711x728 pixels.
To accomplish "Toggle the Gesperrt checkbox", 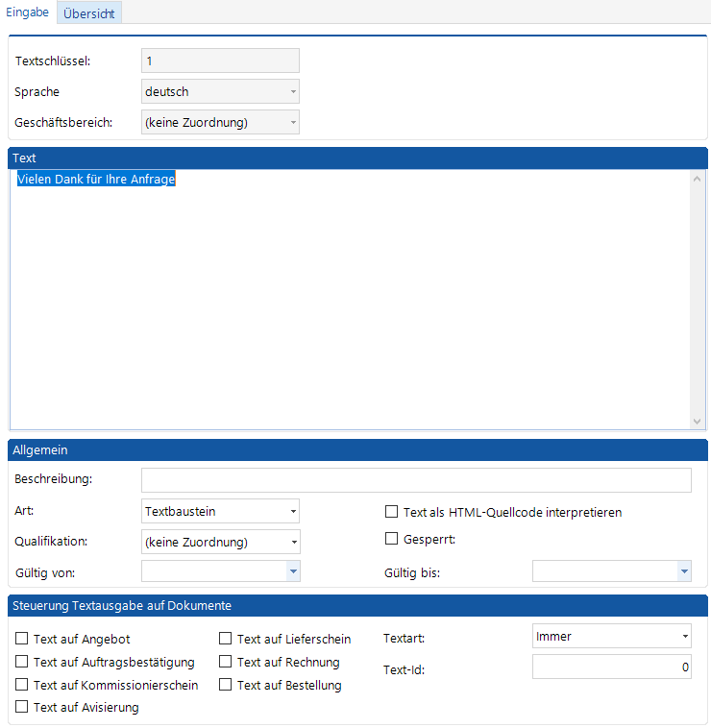I will tap(391, 539).
